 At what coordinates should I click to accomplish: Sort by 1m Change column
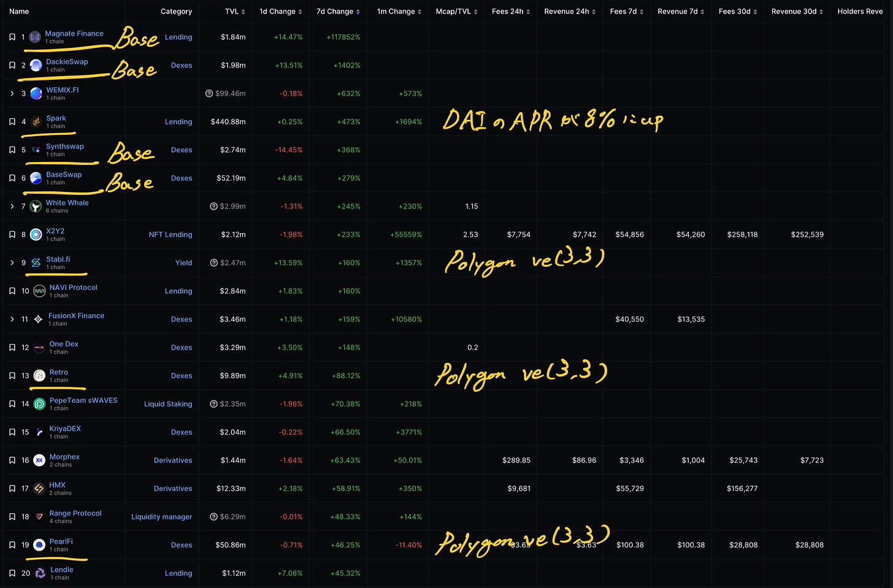tap(399, 12)
